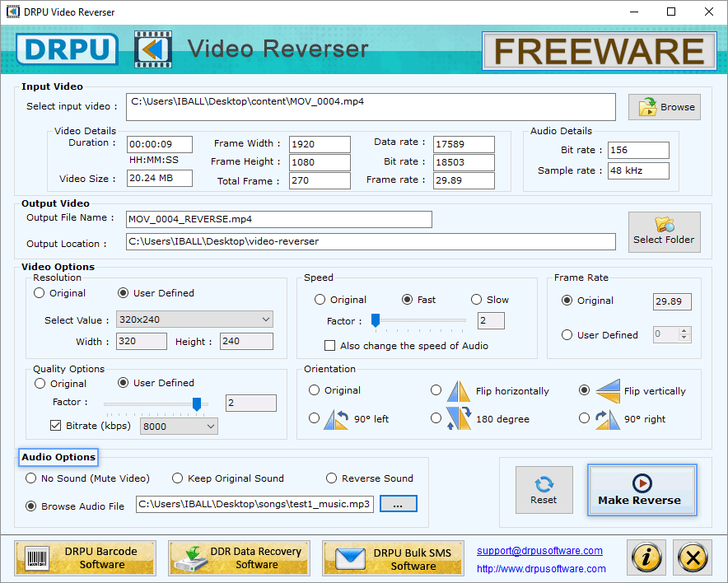
Task: Click the Audio Options group label
Action: click(x=58, y=457)
